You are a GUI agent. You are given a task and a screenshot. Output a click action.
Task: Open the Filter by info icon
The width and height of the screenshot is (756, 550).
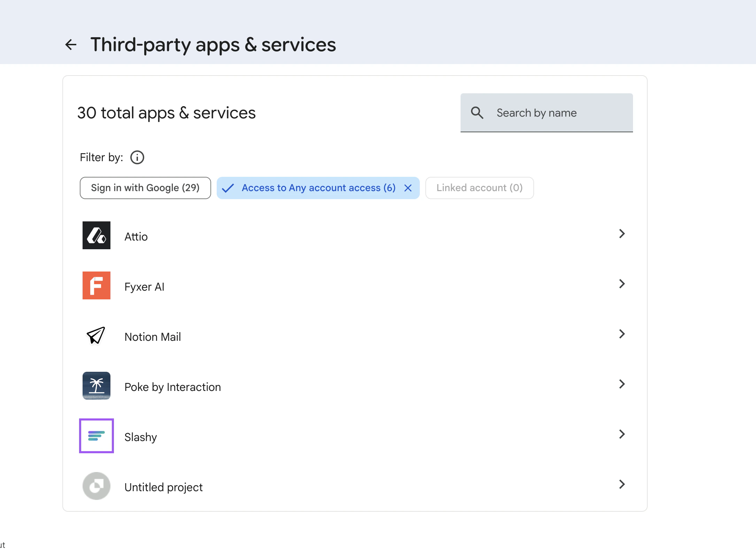coord(137,157)
